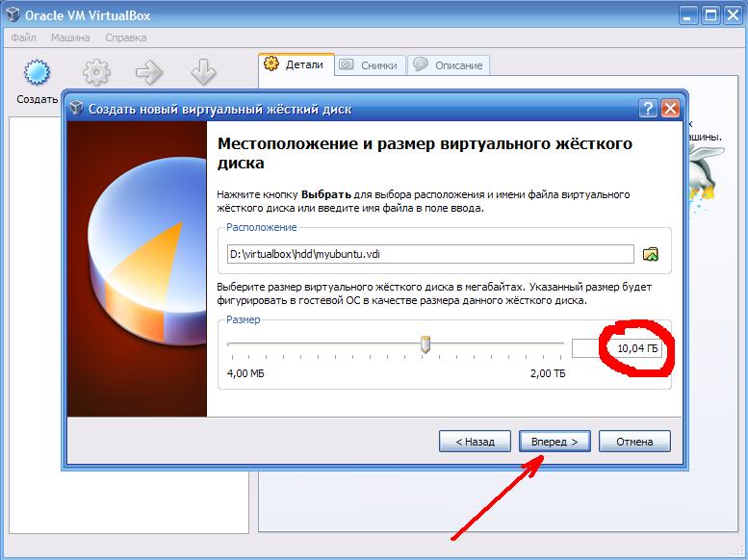Maximize the Oracle VM VirtualBox window

[x=710, y=15]
